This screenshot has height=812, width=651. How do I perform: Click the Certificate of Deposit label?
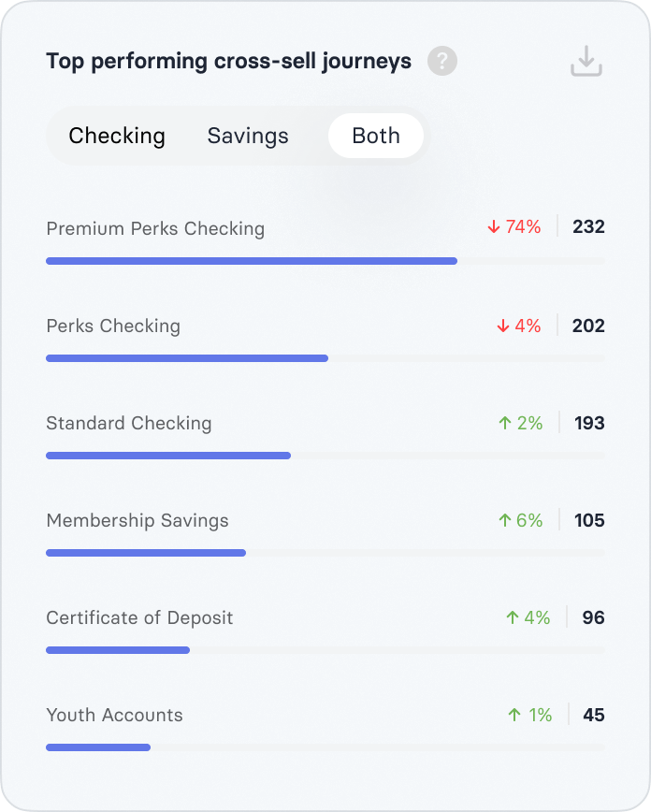[139, 617]
